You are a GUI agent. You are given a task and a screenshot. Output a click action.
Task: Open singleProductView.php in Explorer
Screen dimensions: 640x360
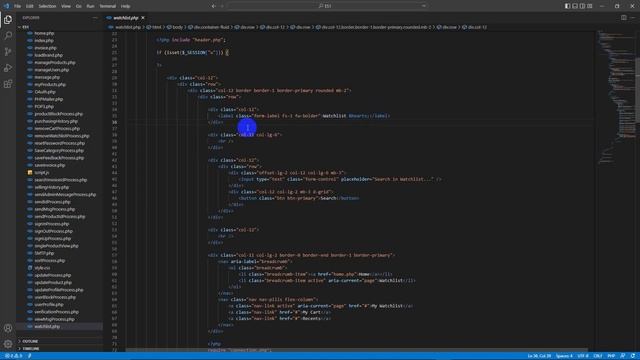(x=56, y=246)
